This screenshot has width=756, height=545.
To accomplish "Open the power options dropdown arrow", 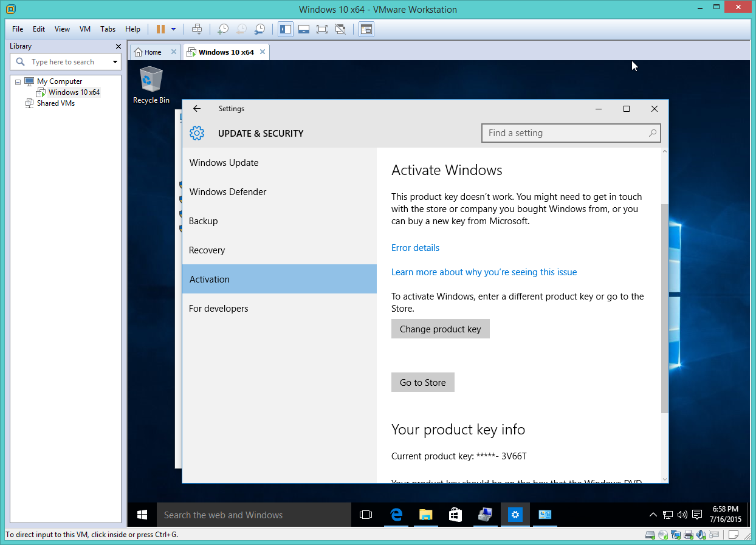I will tap(174, 29).
